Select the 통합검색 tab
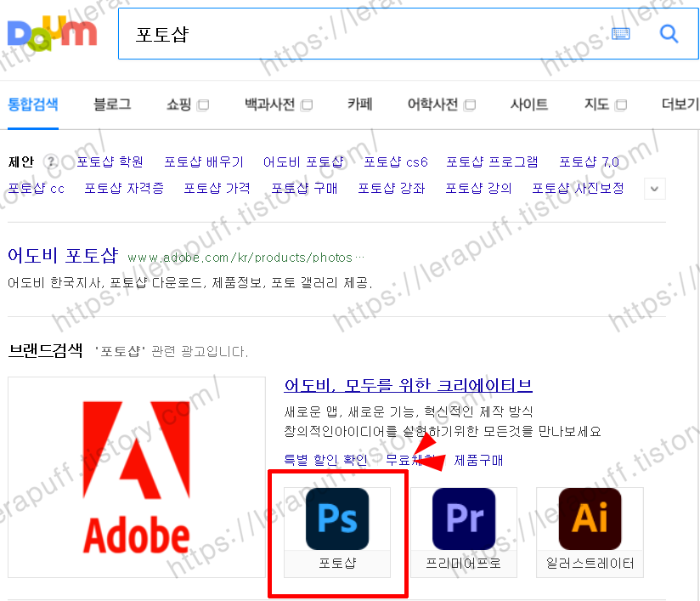 33,104
